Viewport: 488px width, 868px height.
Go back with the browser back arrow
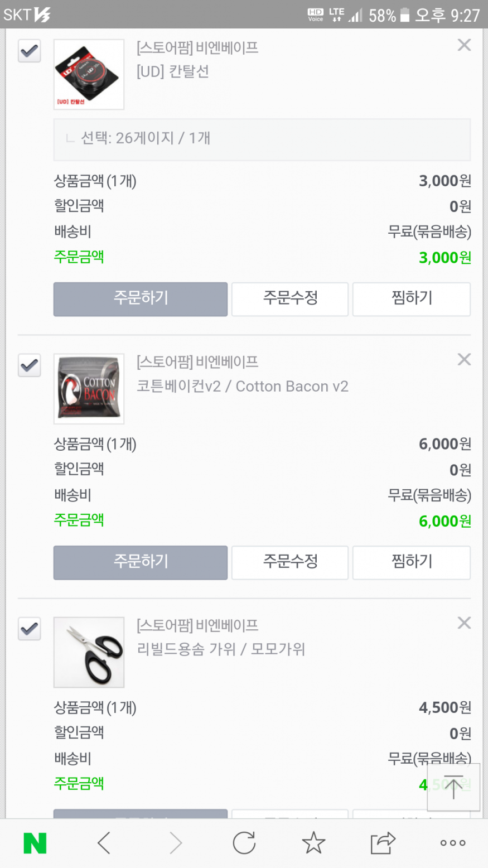click(x=104, y=843)
